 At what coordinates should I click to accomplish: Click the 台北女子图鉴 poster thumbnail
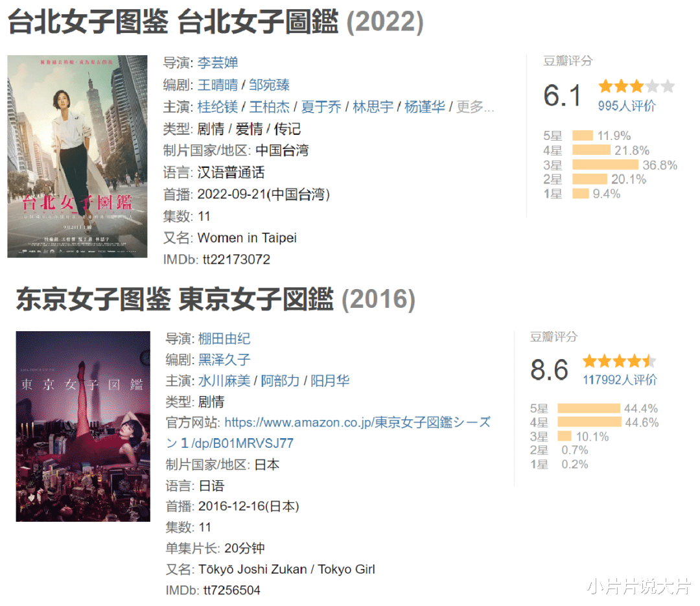[x=77, y=156]
